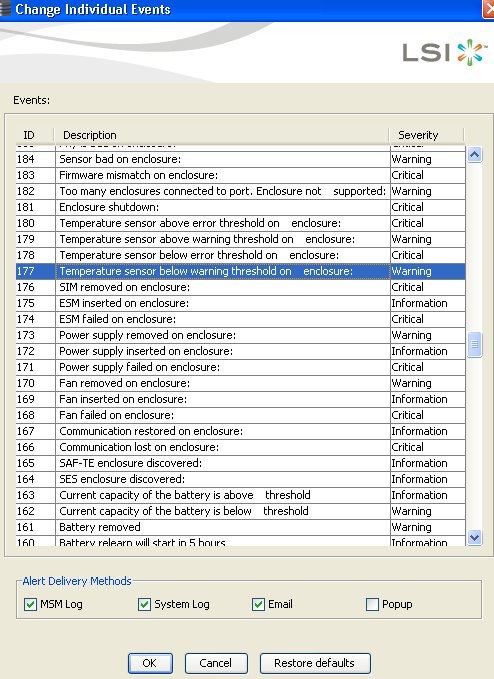Click ID cell 166

click(36, 447)
